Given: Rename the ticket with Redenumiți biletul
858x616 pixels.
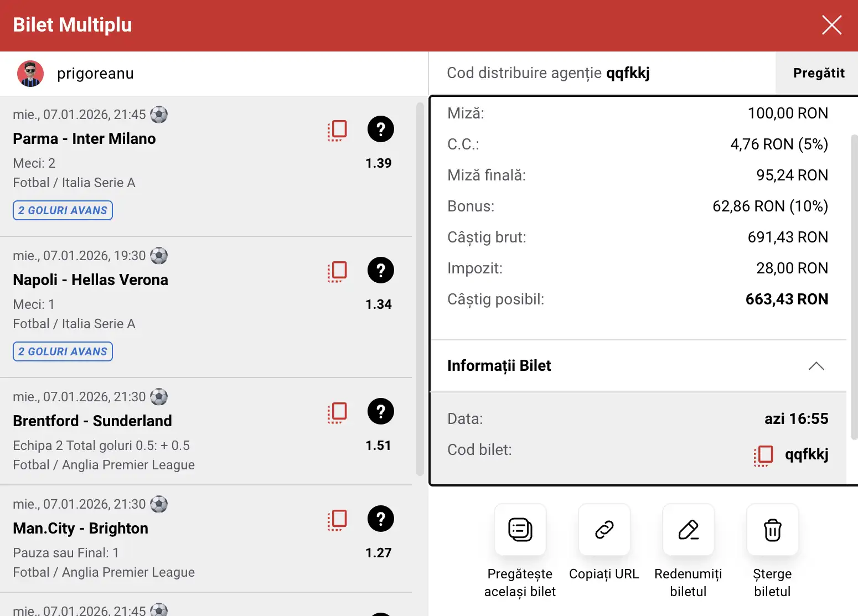Looking at the screenshot, I should [688, 530].
